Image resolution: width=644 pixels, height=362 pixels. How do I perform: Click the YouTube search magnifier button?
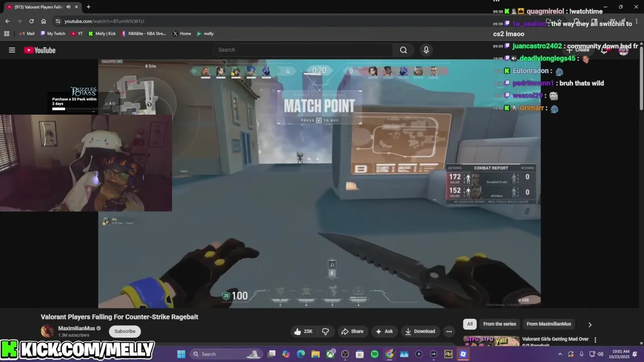(x=404, y=50)
